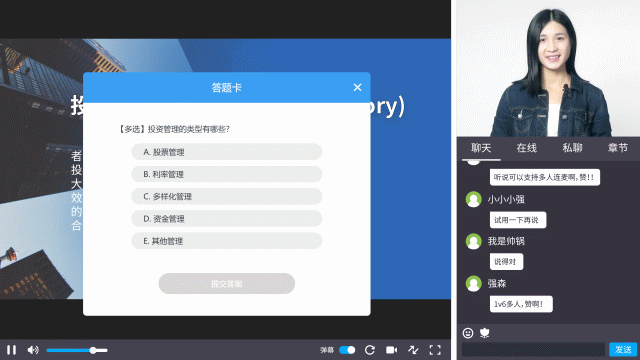This screenshot has height=360, width=640.
Task: Enter fullscreen mode with corner brackets icon
Action: (435, 350)
